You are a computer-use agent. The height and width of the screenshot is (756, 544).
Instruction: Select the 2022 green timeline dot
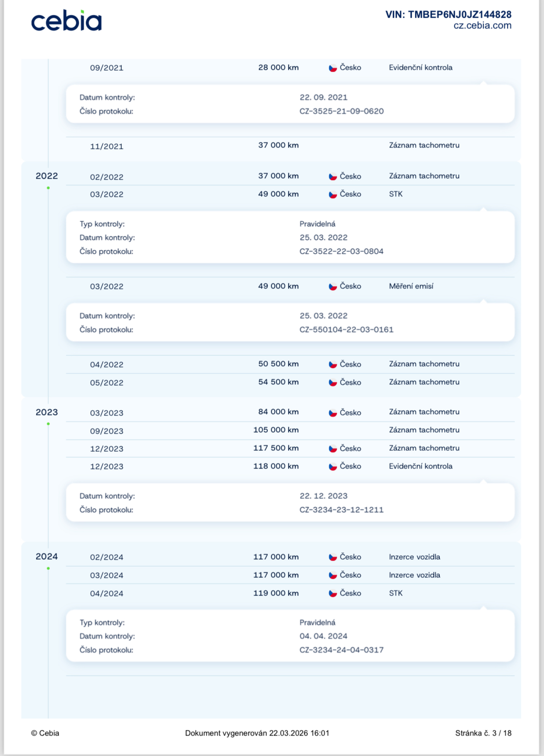48,188
